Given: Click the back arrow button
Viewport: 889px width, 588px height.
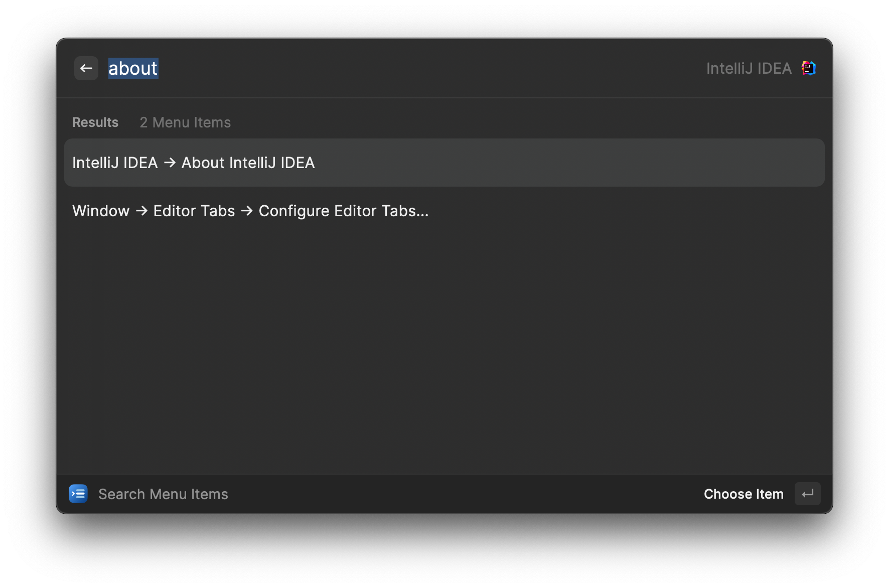Looking at the screenshot, I should coord(86,68).
